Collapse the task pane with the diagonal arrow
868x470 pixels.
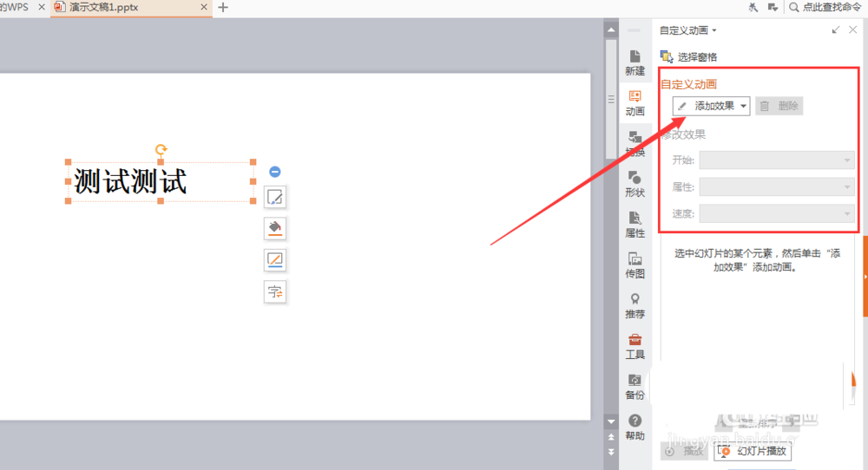pyautogui.click(x=835, y=29)
